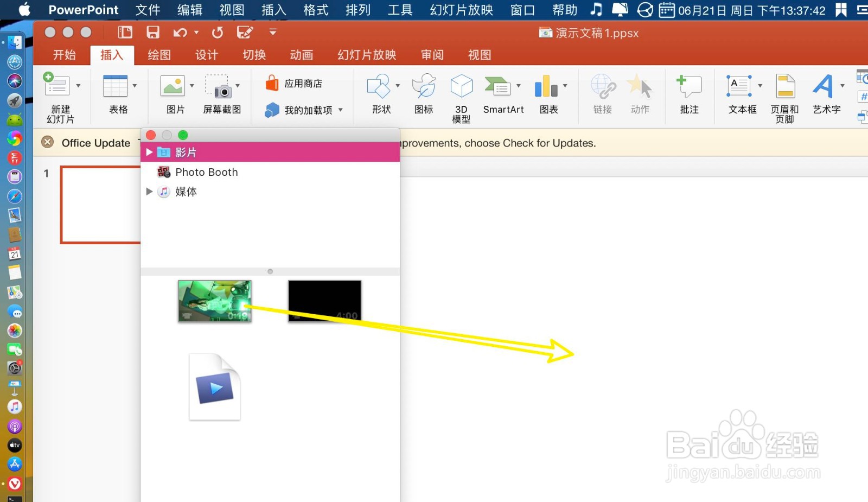
Task: Open Apple TV from the Dock
Action: pos(15,445)
